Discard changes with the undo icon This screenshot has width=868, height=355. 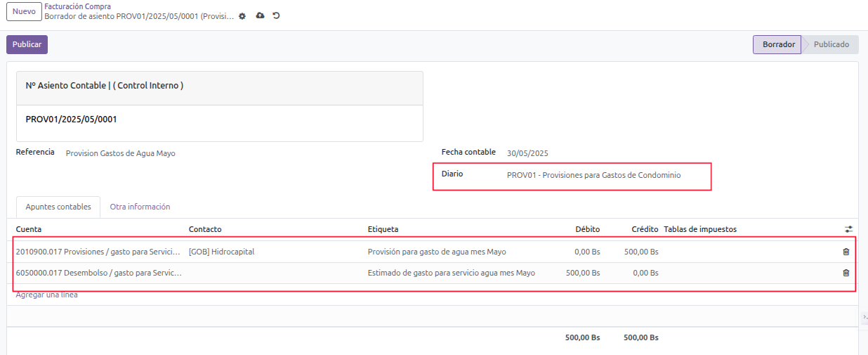pos(276,15)
